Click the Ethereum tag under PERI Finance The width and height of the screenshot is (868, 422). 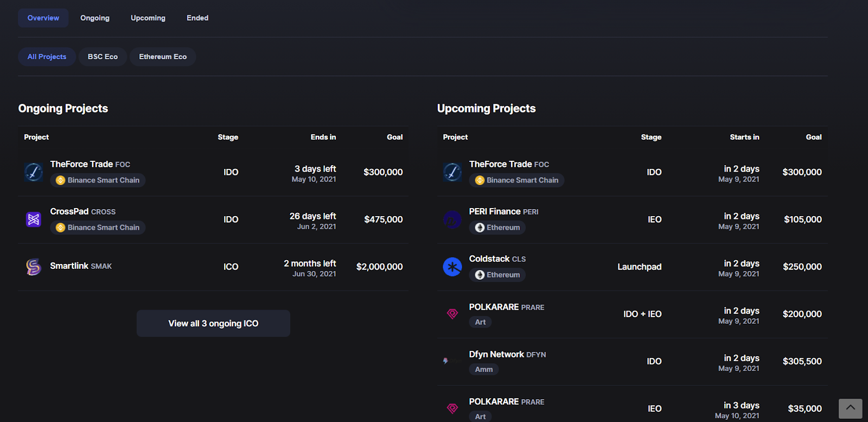[497, 228]
